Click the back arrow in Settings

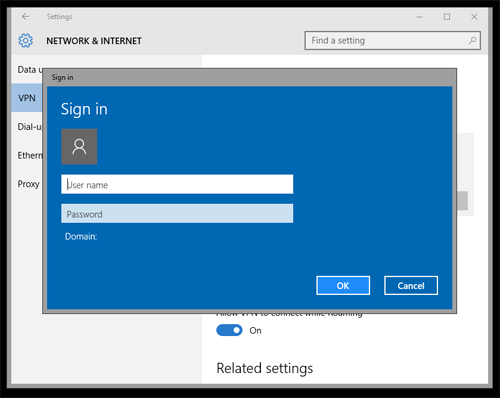pos(26,17)
